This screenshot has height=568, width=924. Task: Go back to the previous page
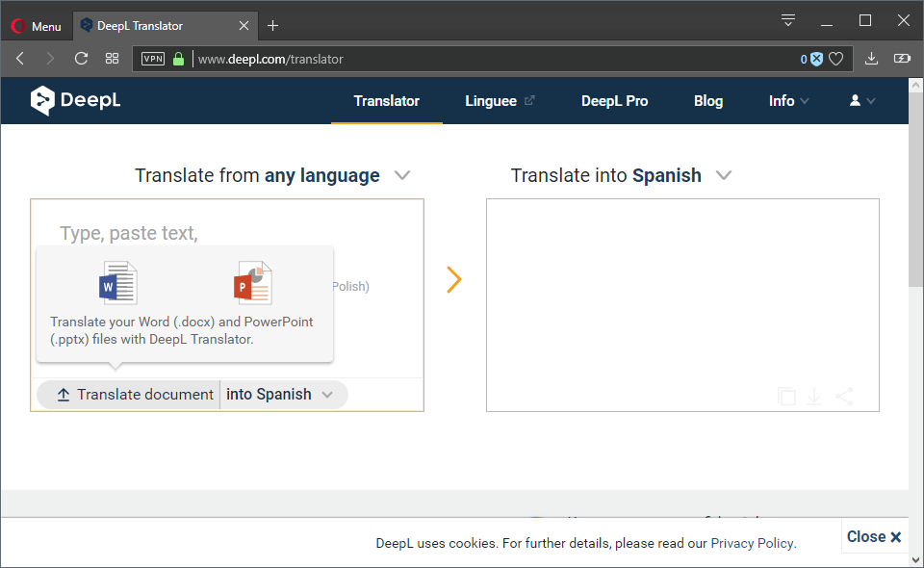click(20, 59)
